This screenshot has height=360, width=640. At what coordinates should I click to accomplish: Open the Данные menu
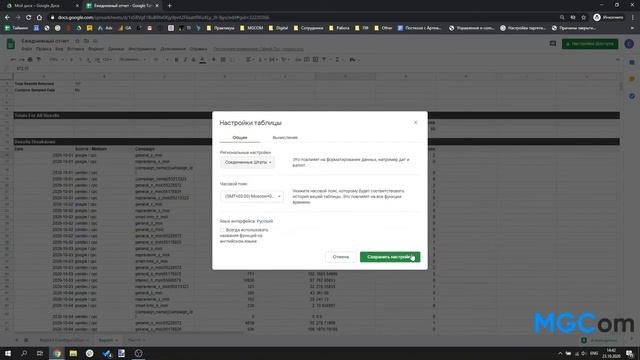coord(116,49)
